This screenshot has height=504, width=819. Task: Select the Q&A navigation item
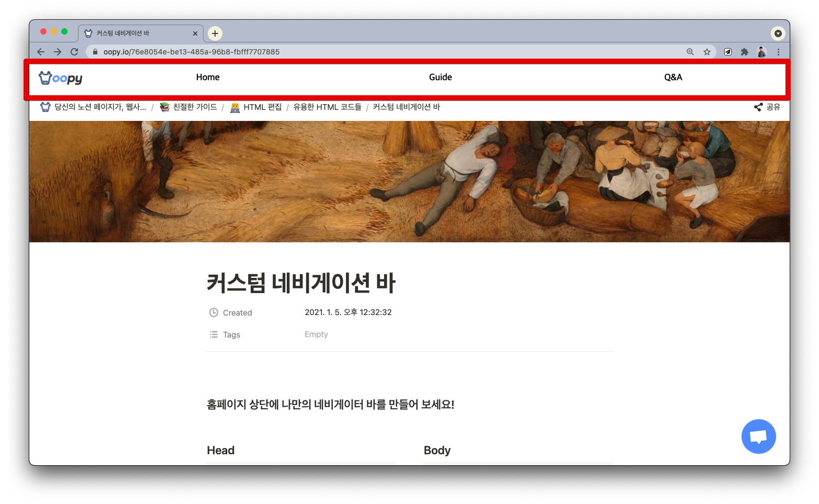pos(673,77)
